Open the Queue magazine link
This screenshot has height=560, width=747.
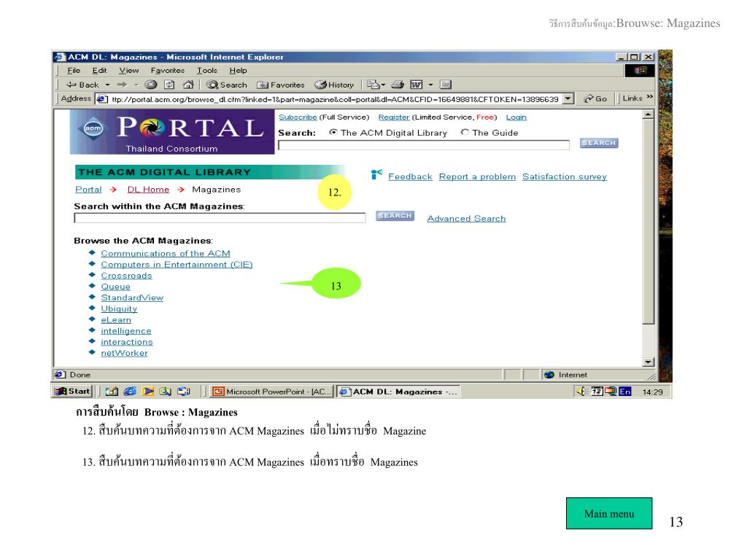(115, 286)
